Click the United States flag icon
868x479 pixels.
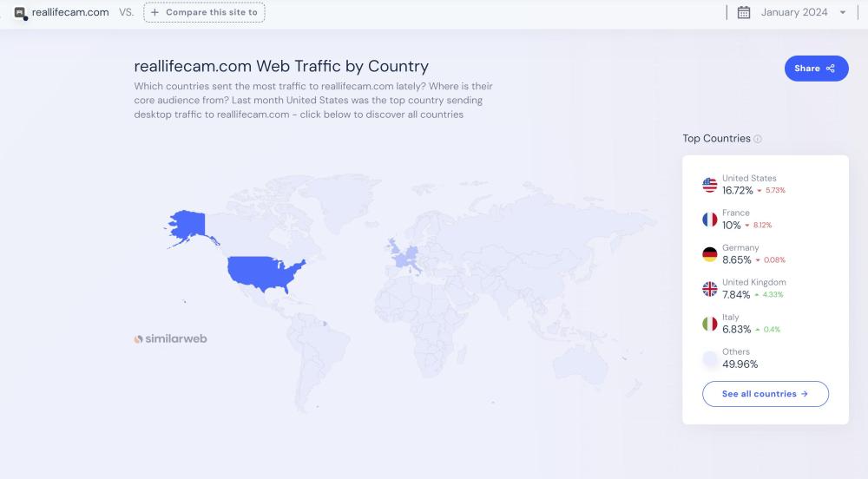(710, 185)
